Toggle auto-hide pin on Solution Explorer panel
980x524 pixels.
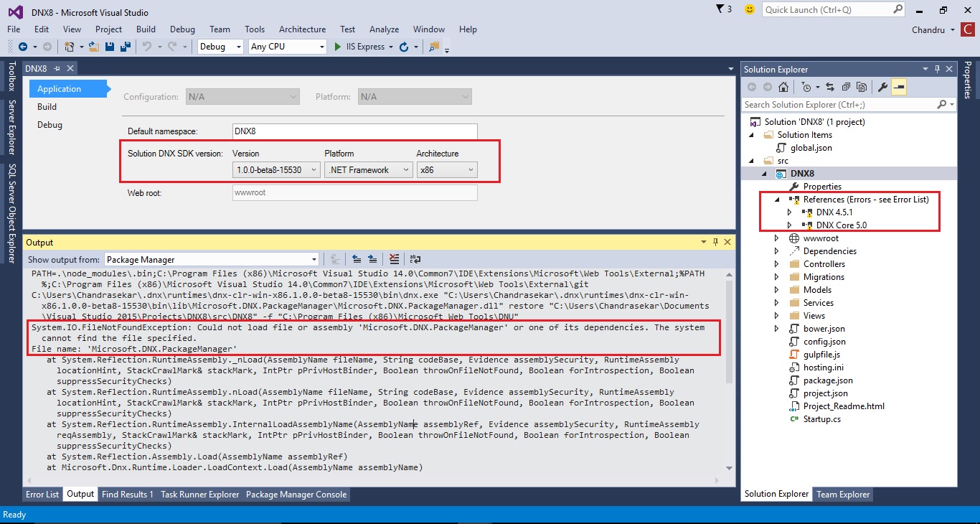(936, 69)
